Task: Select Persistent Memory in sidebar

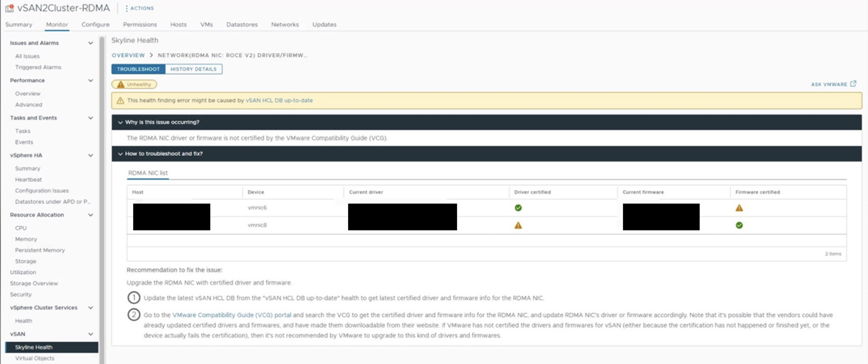Action: pos(40,250)
